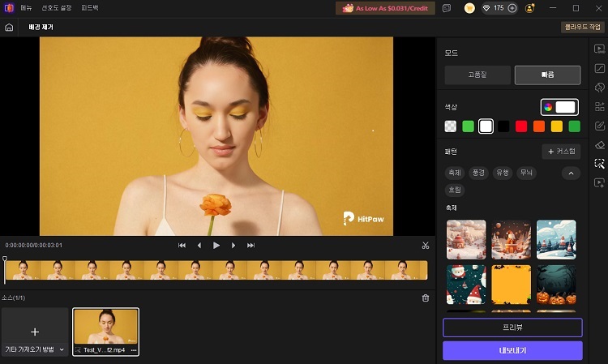Open the user account avatar icon
The width and height of the screenshot is (608, 364).
point(529,8)
